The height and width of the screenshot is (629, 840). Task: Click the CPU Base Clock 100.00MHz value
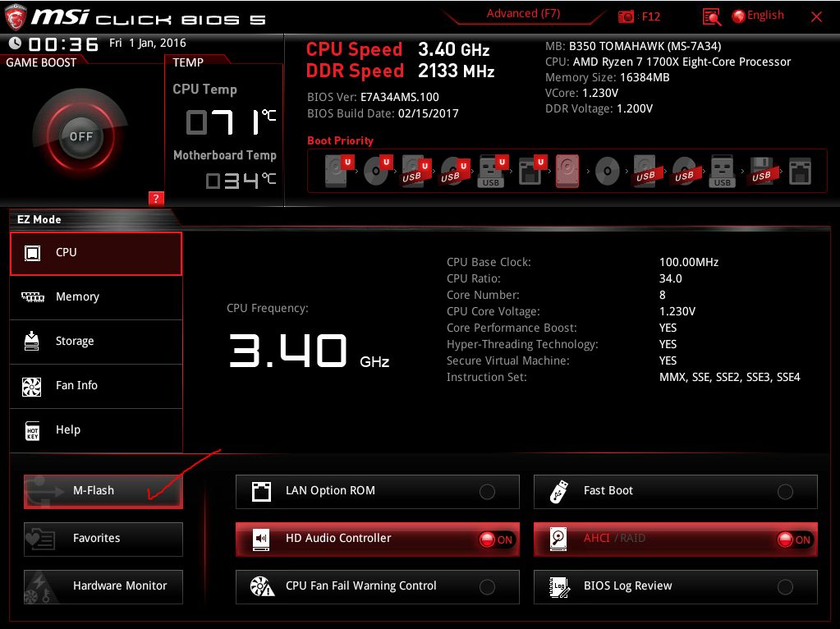click(688, 262)
